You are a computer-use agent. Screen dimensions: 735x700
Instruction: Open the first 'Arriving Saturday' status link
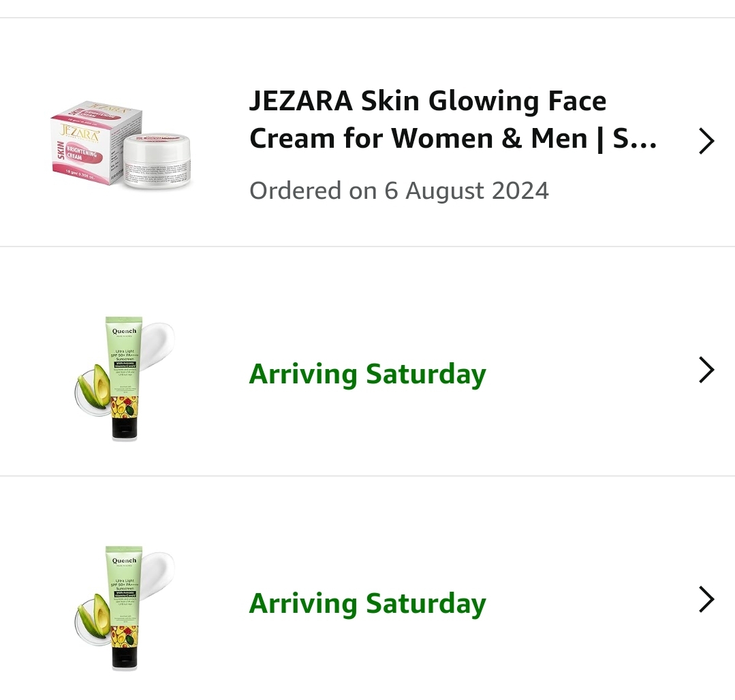tap(368, 374)
